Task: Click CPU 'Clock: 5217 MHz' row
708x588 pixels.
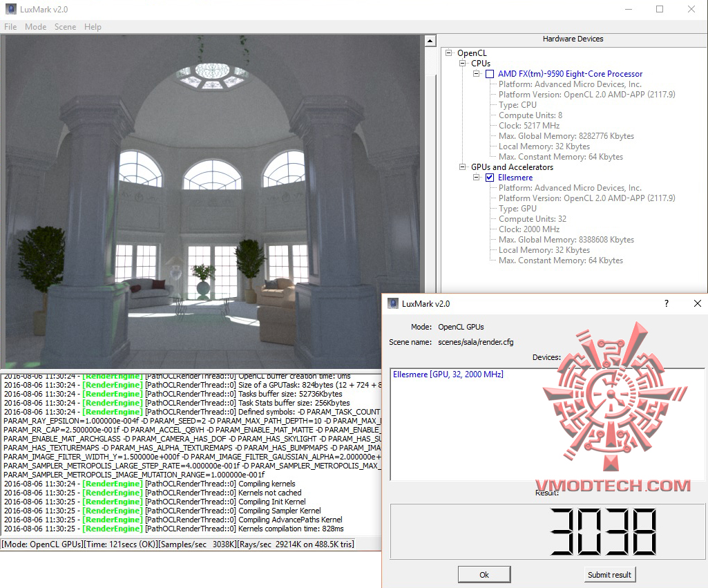Action: pos(528,126)
